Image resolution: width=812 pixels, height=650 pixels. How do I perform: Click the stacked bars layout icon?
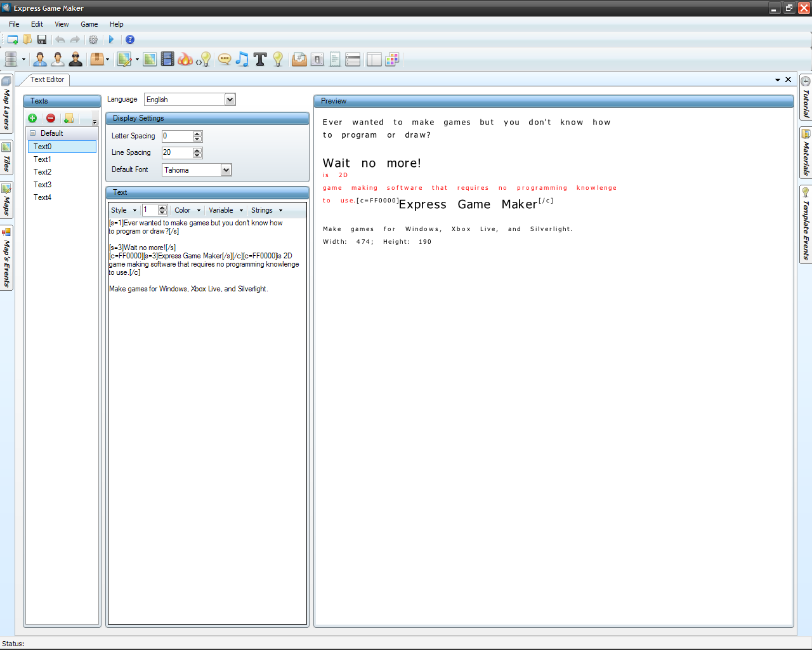coord(353,59)
